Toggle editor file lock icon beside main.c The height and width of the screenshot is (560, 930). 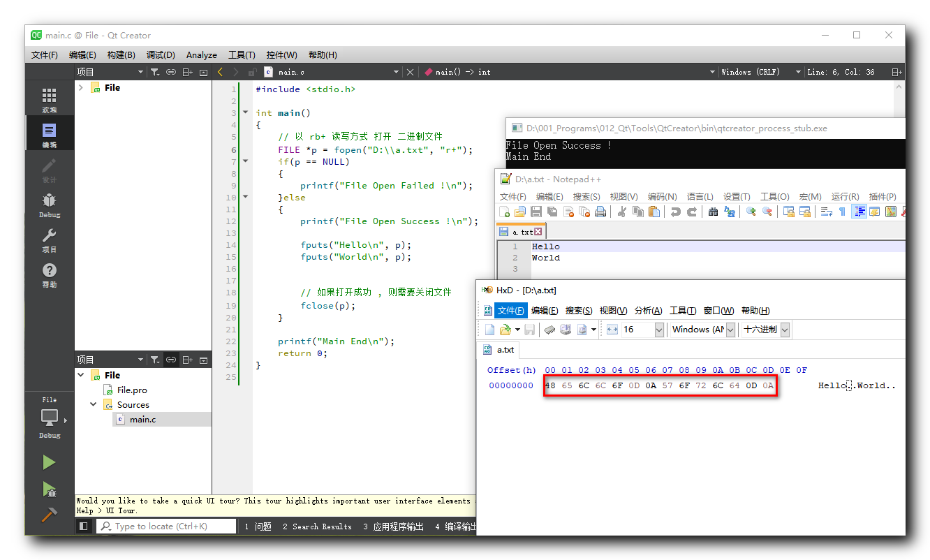pos(251,72)
